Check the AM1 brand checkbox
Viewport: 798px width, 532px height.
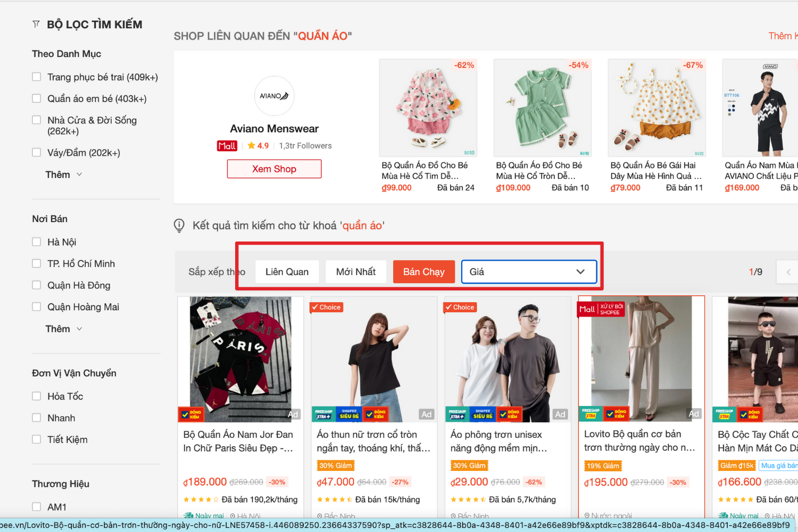click(x=37, y=507)
